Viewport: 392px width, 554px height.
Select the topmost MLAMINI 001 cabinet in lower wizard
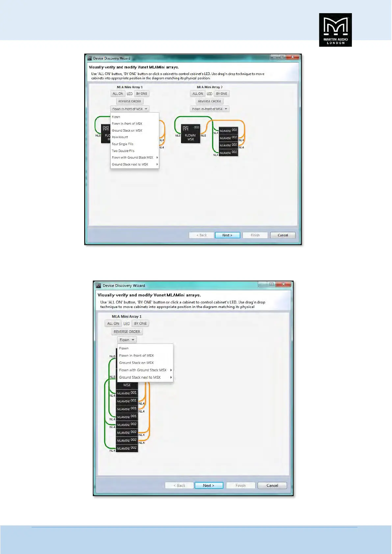pos(127,393)
